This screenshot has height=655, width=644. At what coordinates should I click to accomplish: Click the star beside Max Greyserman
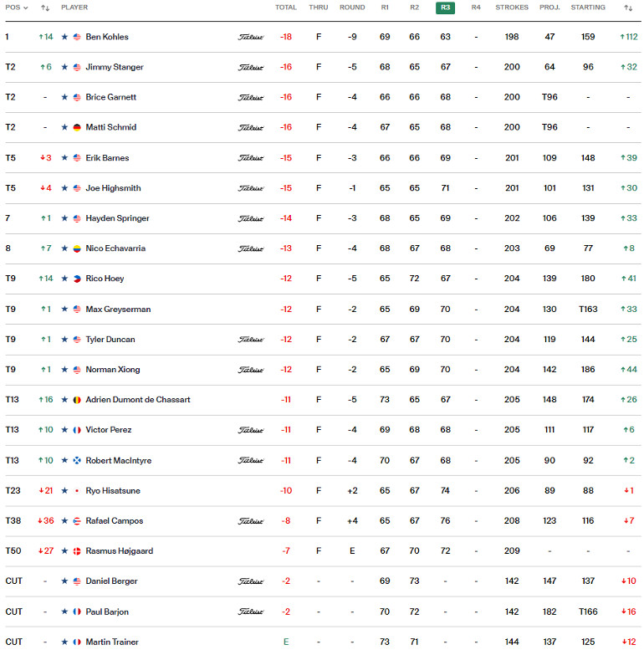64,309
